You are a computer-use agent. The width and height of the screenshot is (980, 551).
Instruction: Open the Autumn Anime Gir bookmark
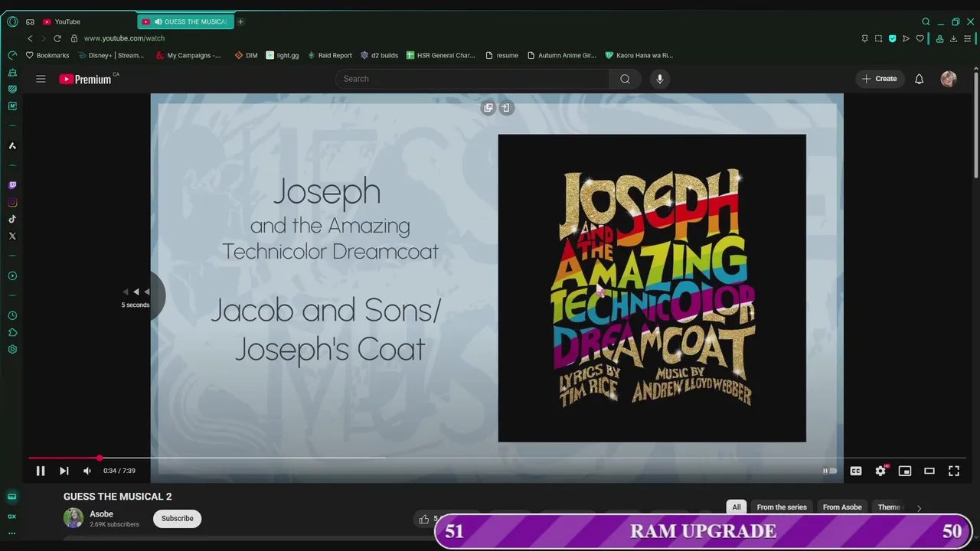562,55
